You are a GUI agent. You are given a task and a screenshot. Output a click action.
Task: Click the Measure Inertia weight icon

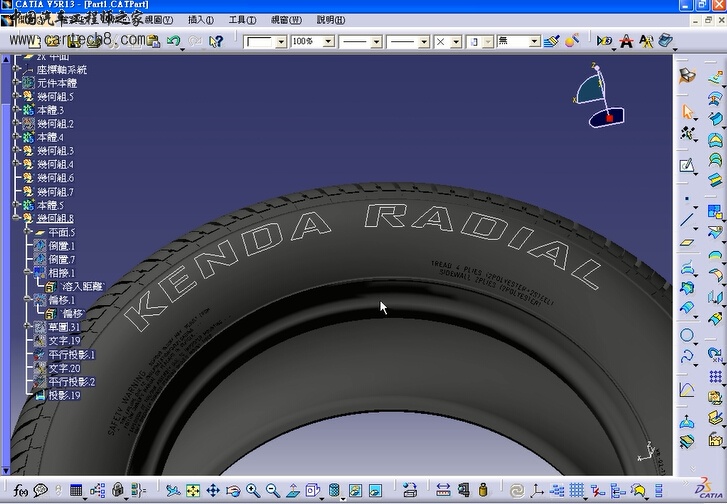coord(483,490)
